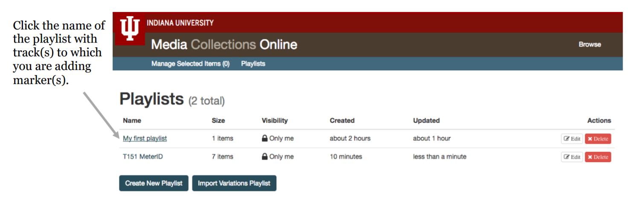Image resolution: width=644 pixels, height=208 pixels.
Task: Click the Visibility column header
Action: click(275, 121)
